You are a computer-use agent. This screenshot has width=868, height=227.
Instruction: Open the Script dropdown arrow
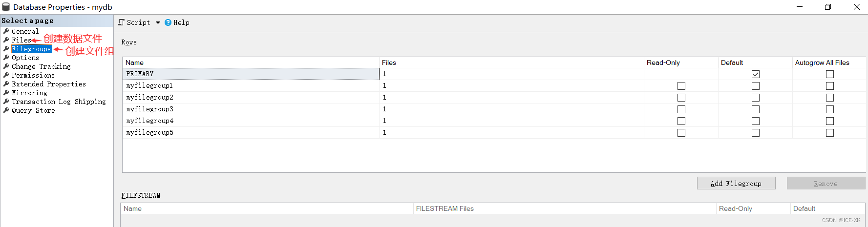tap(158, 22)
